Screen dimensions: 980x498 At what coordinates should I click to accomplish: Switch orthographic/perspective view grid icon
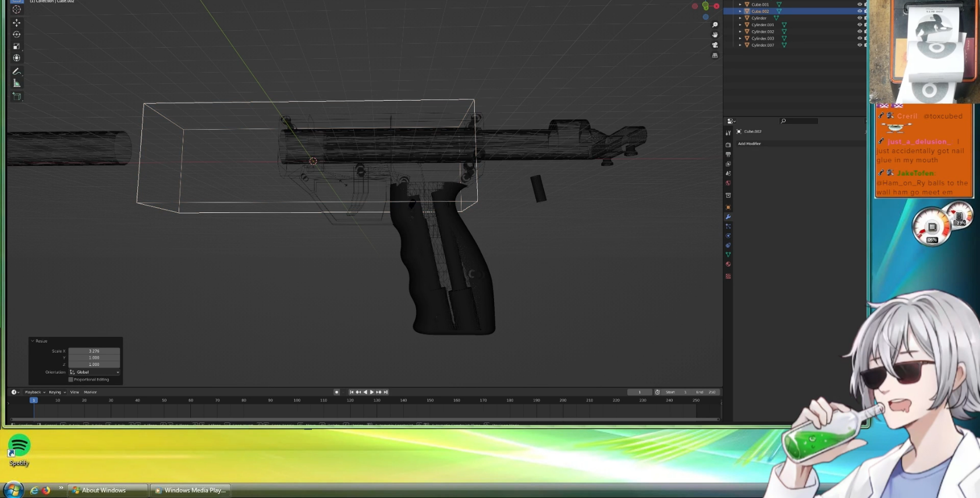click(715, 55)
